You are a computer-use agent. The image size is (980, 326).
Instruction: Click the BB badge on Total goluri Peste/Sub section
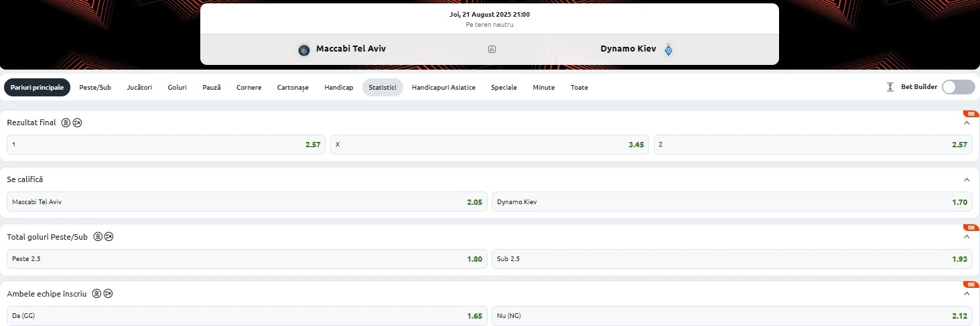coord(971,228)
